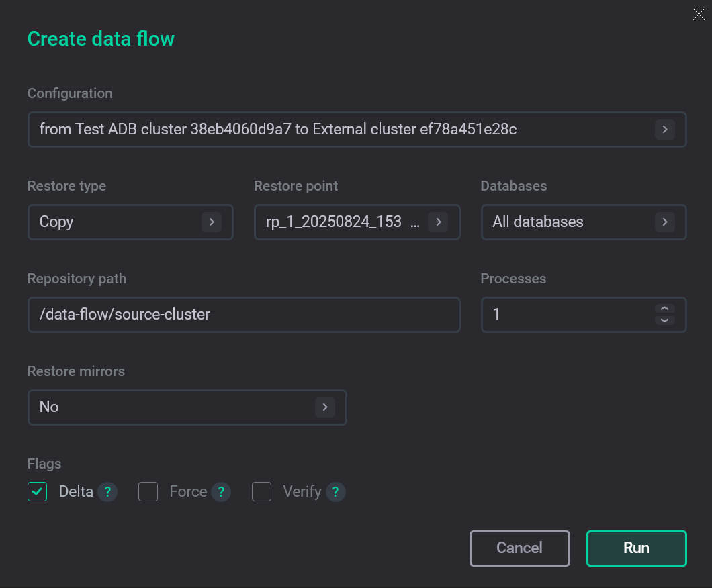Click the Verify flag question mark icon

pos(335,491)
